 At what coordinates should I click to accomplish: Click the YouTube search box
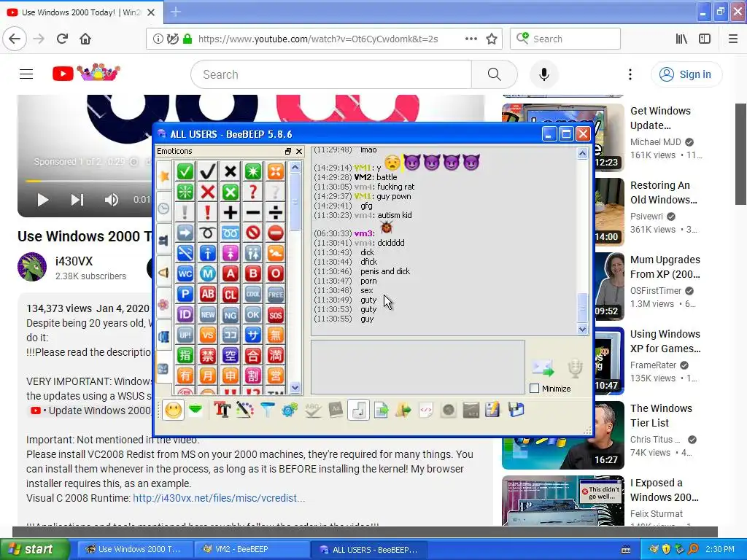[x=331, y=74]
